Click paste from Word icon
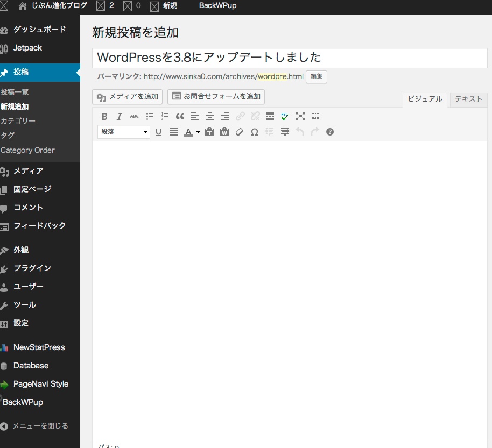 coord(224,132)
